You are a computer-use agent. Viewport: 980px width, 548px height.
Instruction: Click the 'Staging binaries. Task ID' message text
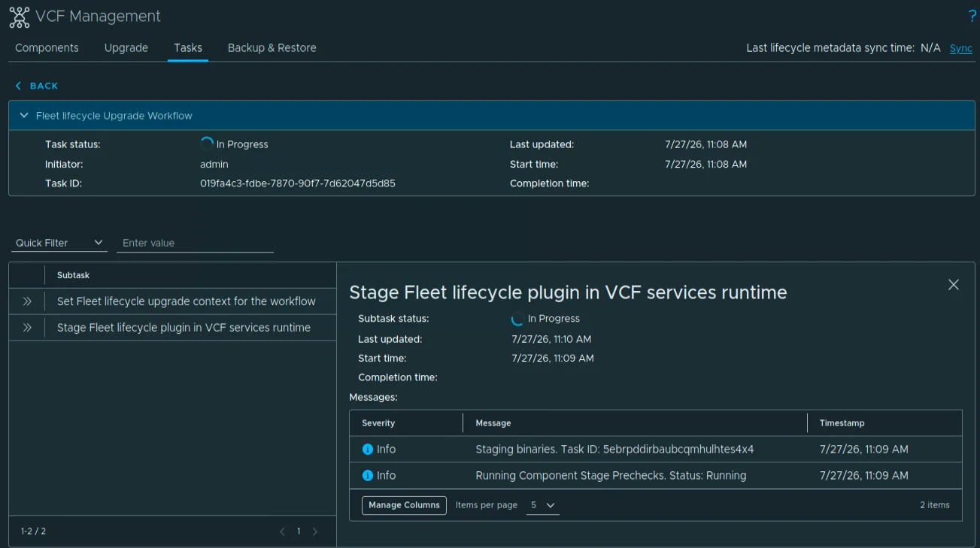614,449
